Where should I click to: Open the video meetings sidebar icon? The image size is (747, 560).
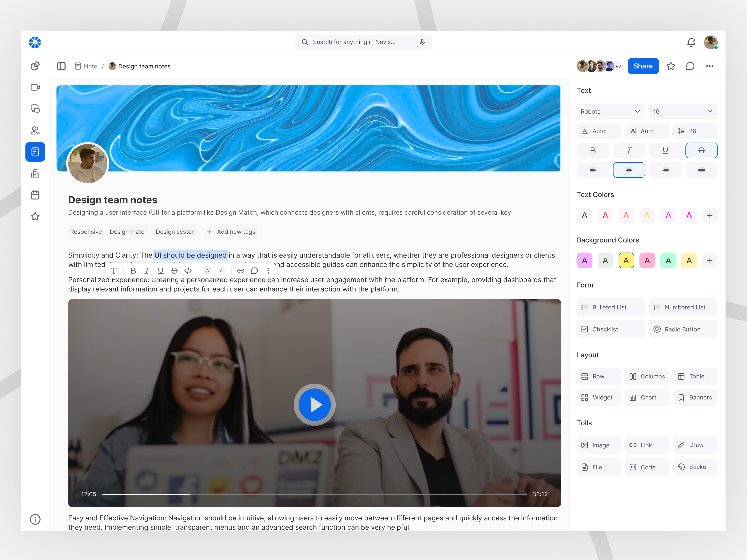pos(35,87)
